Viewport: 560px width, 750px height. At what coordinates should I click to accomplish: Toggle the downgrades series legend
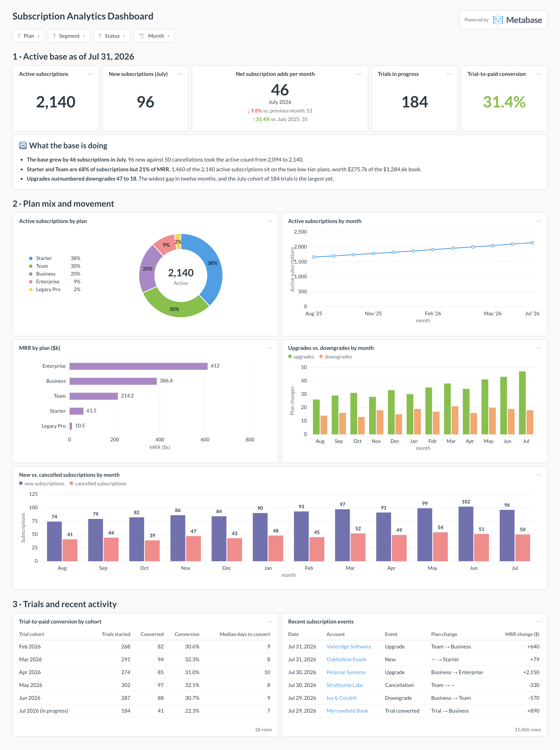coord(335,357)
